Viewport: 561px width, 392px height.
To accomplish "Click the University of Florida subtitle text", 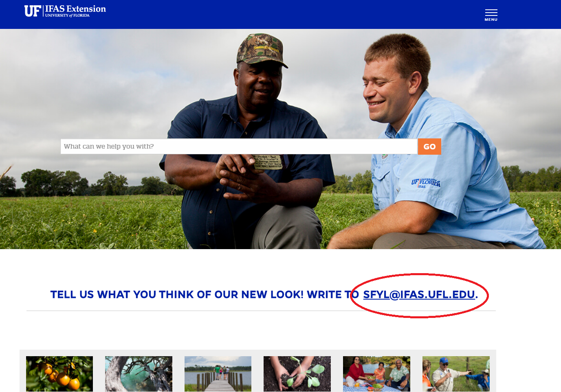I will [67, 15].
